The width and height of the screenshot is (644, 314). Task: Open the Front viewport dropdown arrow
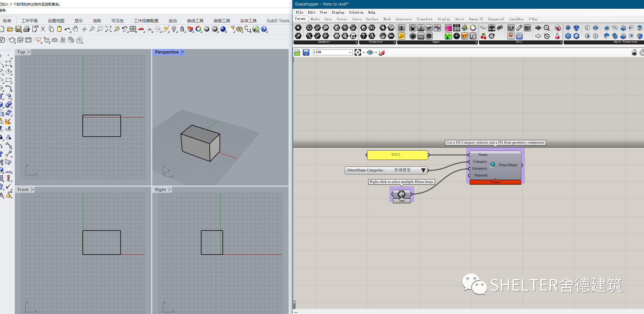[x=33, y=190]
